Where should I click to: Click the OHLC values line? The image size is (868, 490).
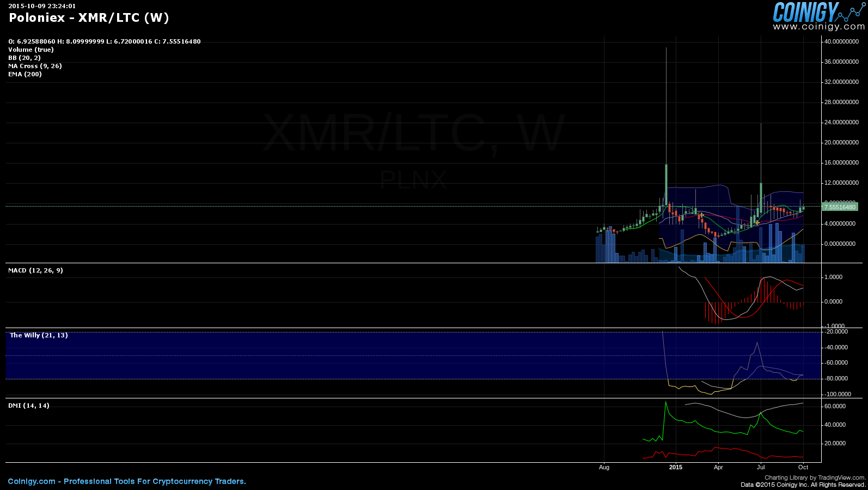(x=105, y=41)
